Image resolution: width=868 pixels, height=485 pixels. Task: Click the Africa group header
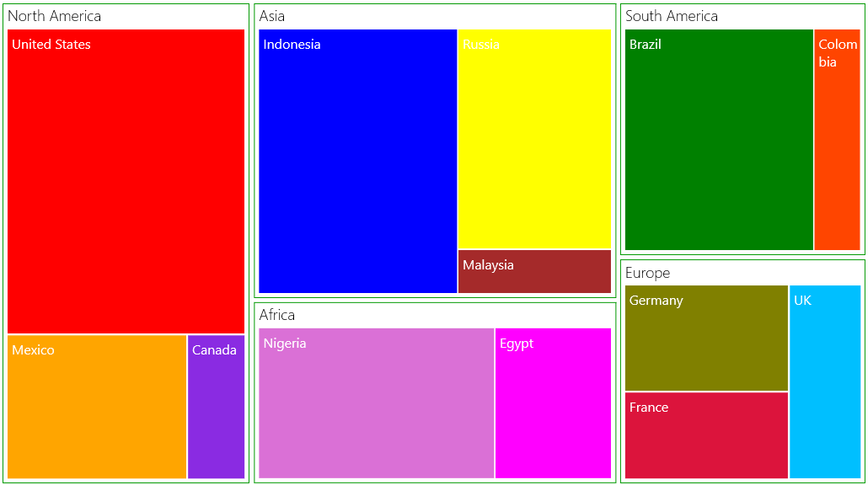tap(276, 315)
